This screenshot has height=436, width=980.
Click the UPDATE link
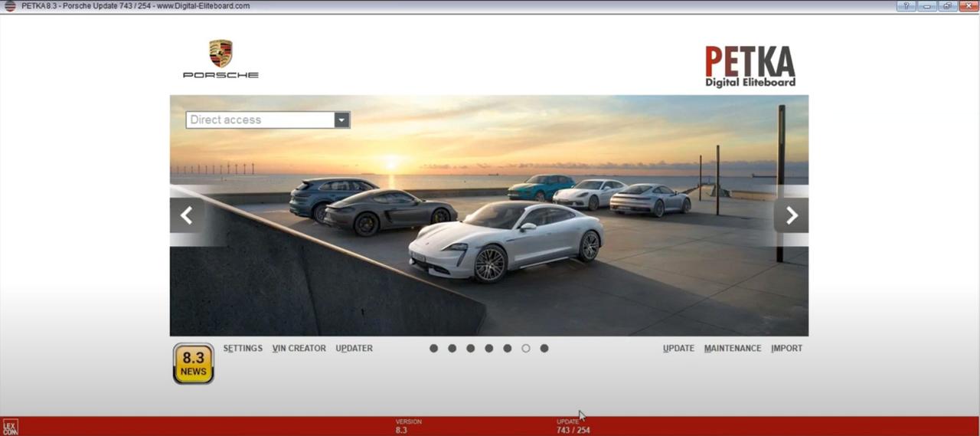point(678,348)
